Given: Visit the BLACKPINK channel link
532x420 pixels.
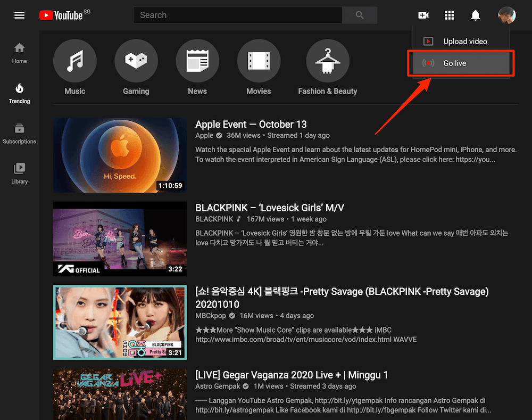Looking at the screenshot, I should click(214, 219).
